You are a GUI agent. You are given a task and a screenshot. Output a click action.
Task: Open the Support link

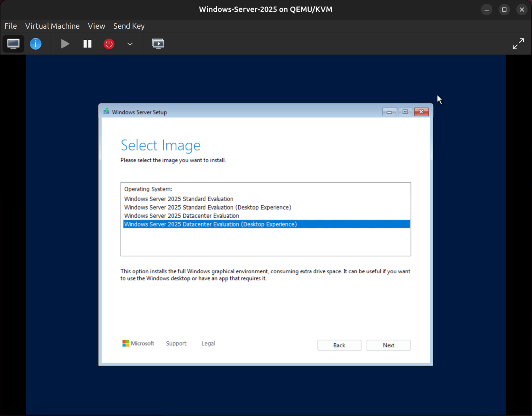click(176, 343)
